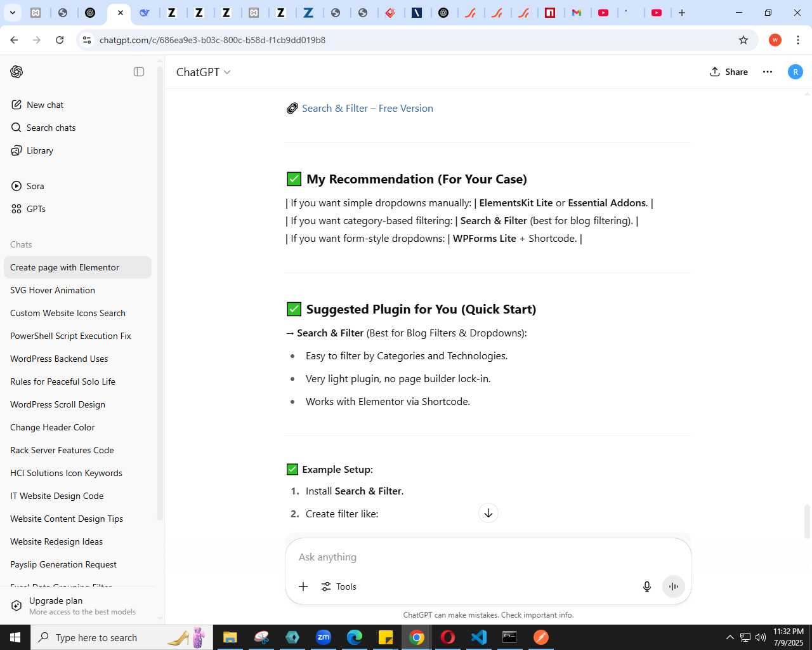The width and height of the screenshot is (812, 650).
Task: Reload the page with the refresh icon
Action: click(x=60, y=40)
